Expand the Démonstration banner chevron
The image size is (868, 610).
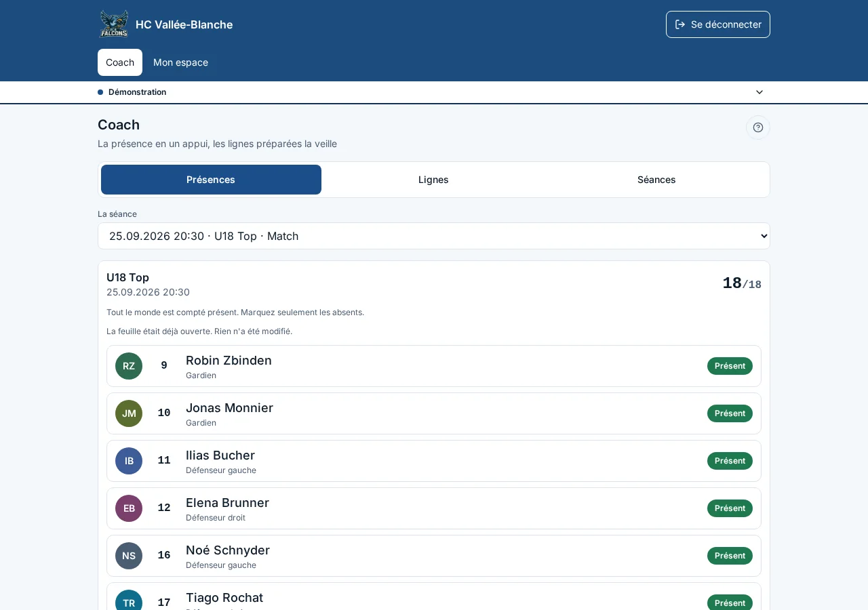tap(759, 92)
